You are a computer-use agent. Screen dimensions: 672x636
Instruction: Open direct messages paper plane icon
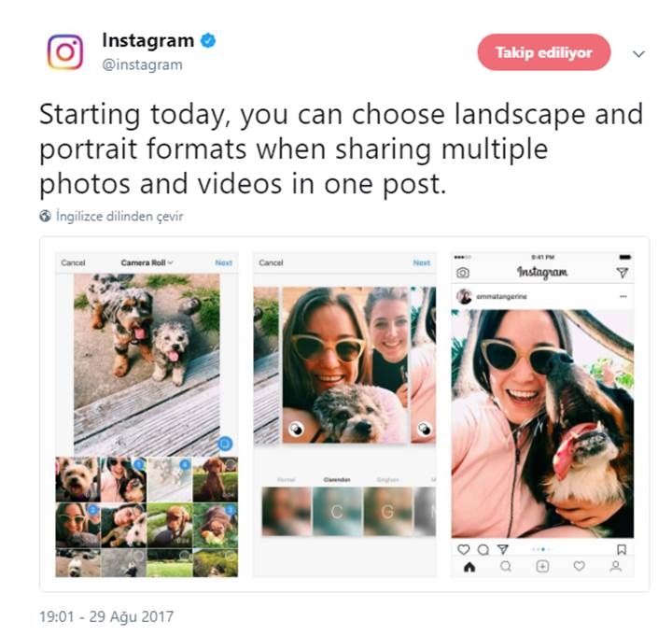[623, 273]
